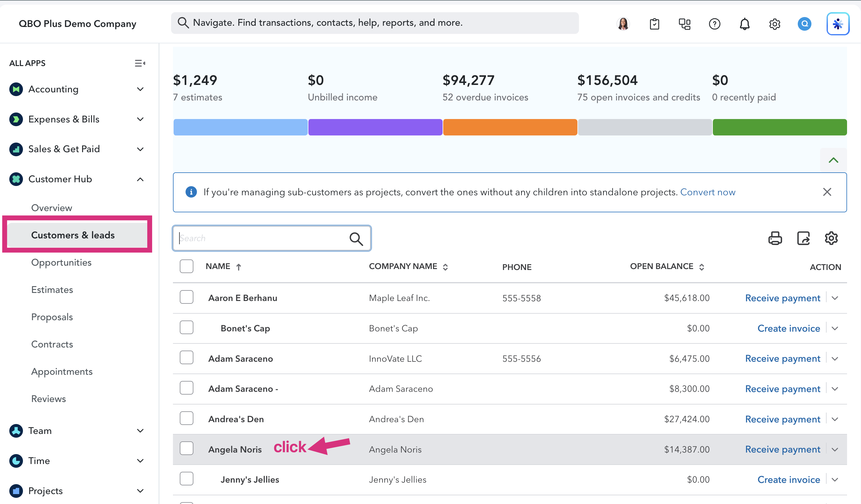This screenshot has width=861, height=504.
Task: Go to Opportunities in Customer Hub
Action: point(61,263)
